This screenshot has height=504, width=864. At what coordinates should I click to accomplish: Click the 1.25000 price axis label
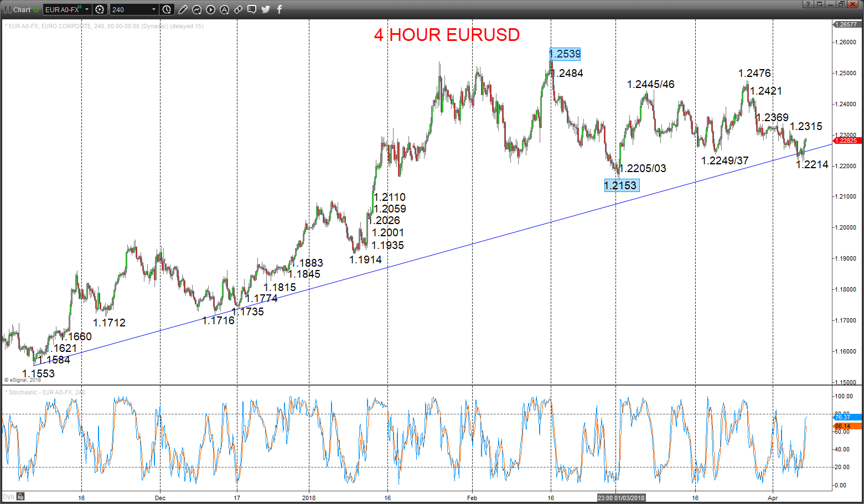click(847, 73)
